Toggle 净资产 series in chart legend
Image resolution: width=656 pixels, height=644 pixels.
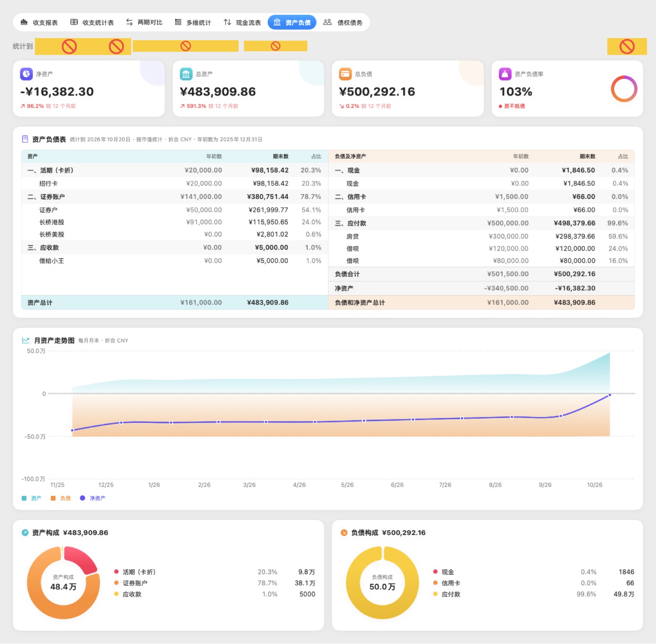[x=93, y=498]
